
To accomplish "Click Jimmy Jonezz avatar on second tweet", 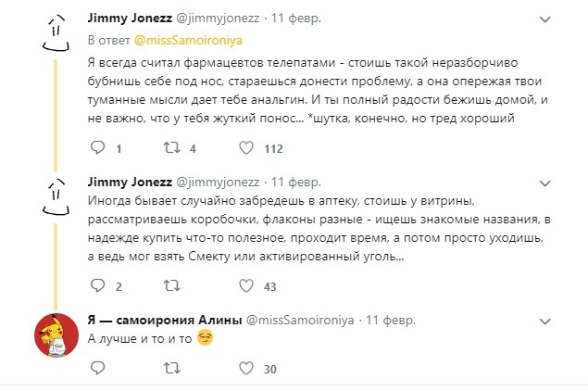I will [55, 196].
